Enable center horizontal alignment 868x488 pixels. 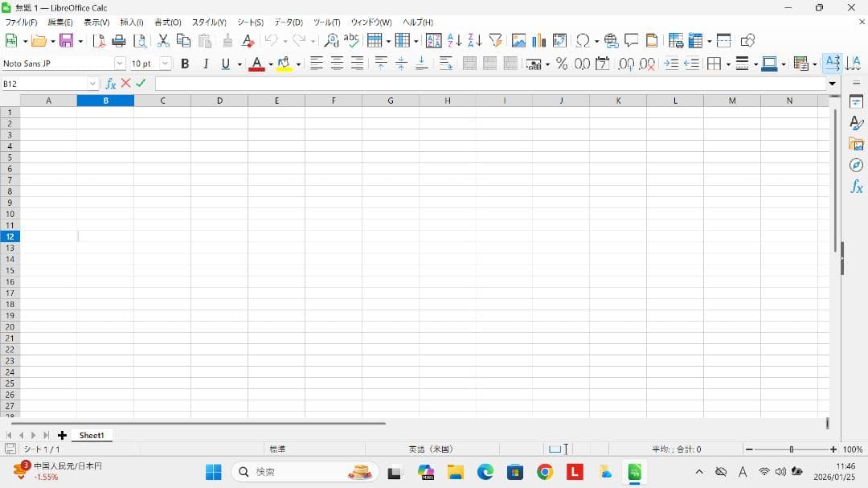[x=337, y=64]
